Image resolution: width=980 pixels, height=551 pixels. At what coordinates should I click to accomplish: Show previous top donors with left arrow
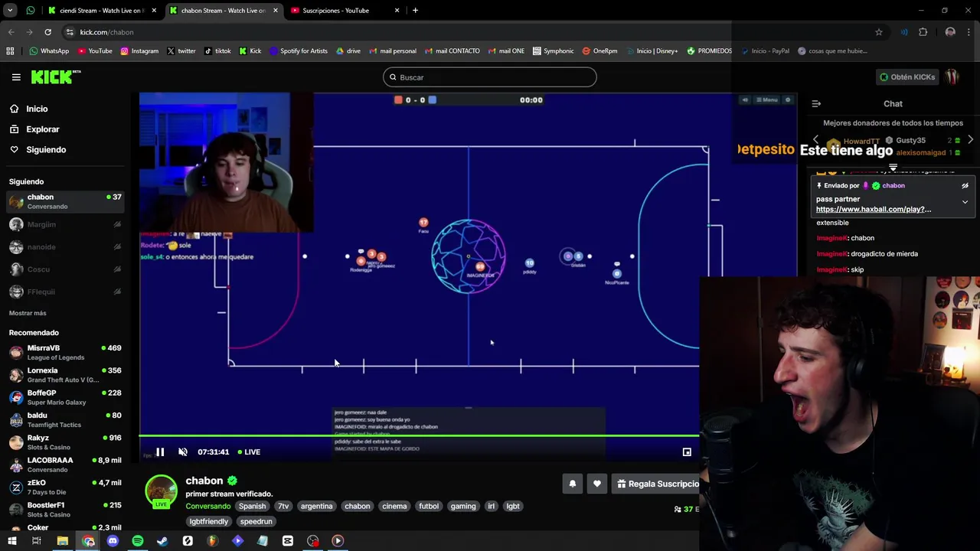click(815, 140)
